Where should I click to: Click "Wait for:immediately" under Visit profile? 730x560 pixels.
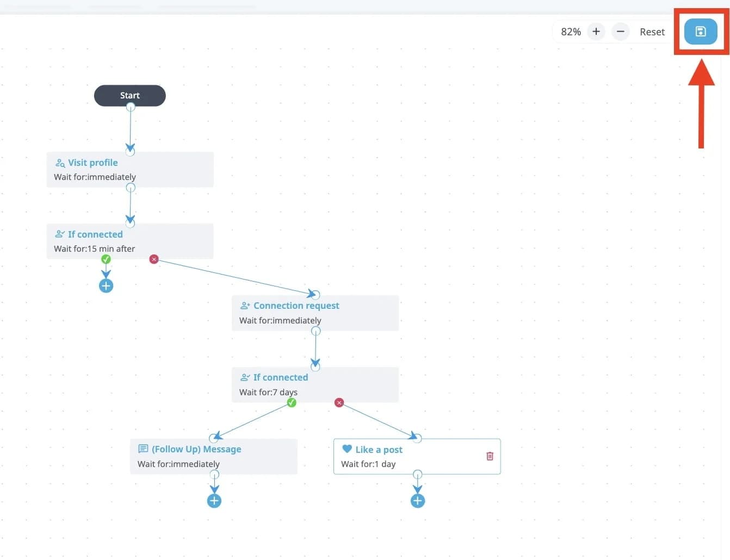95,177
